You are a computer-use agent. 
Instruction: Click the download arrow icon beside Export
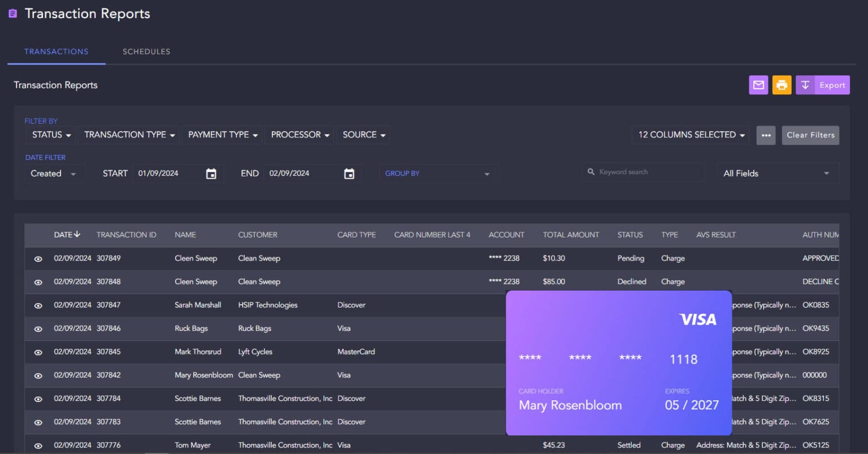(x=805, y=85)
